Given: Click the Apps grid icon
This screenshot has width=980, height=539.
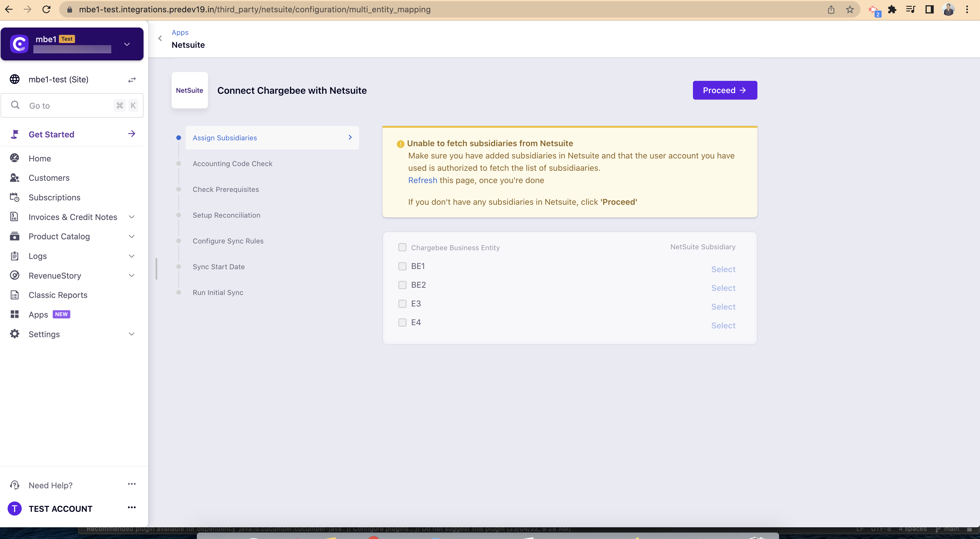Looking at the screenshot, I should click(x=14, y=314).
